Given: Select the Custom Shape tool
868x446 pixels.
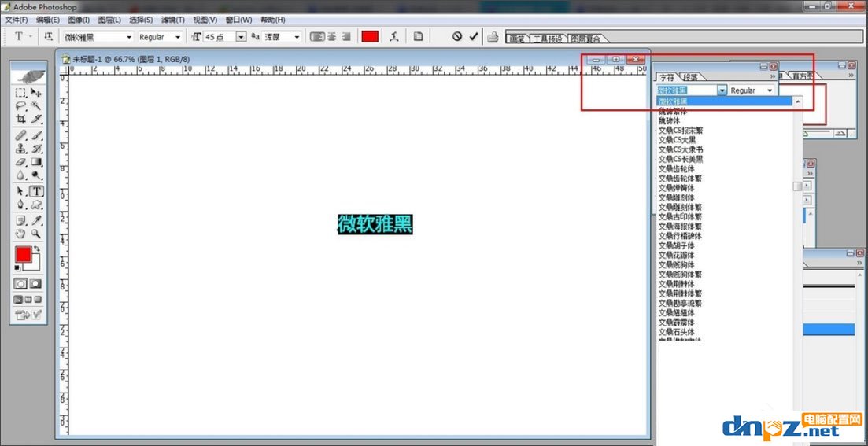Looking at the screenshot, I should pyautogui.click(x=36, y=205).
